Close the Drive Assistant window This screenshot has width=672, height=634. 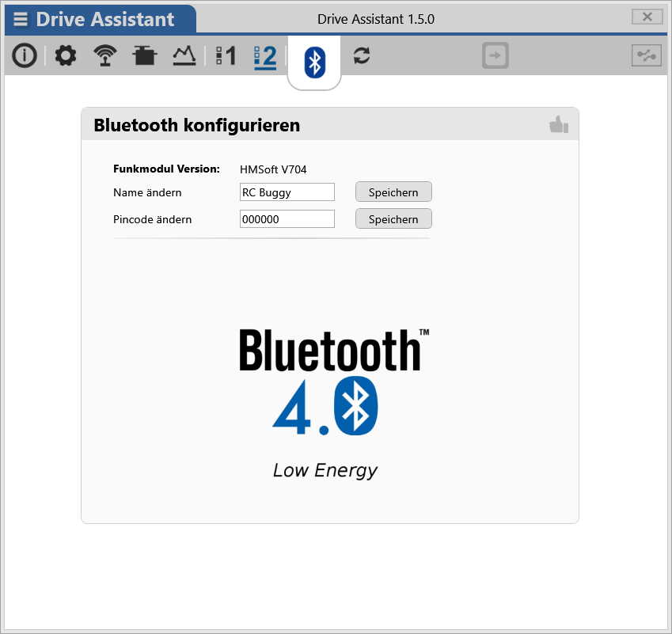(647, 17)
